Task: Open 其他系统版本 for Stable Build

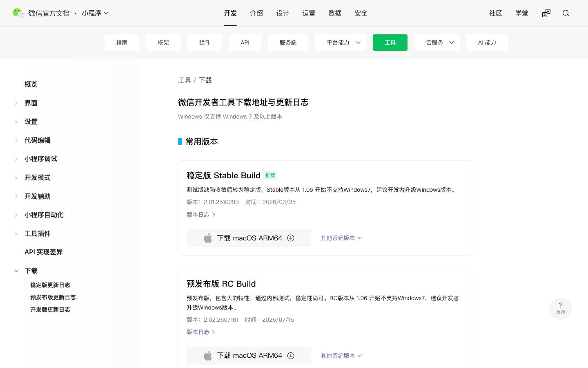Action: pos(341,238)
